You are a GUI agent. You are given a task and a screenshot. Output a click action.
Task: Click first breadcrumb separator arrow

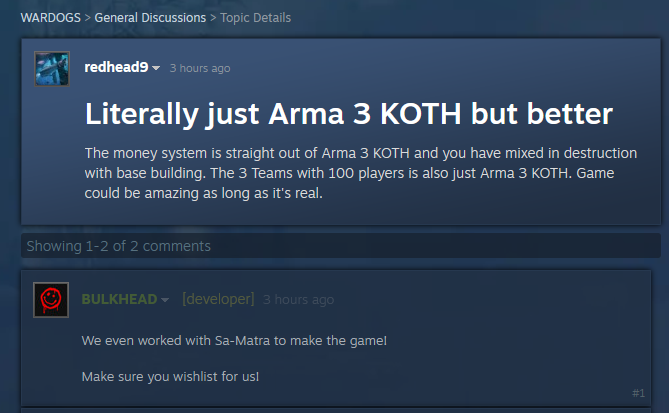point(87,17)
